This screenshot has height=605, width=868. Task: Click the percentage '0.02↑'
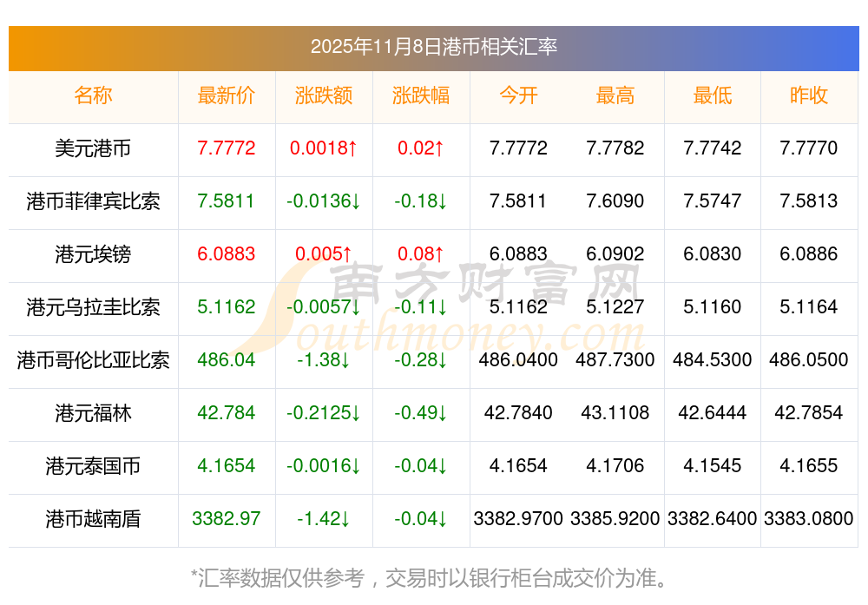[x=421, y=148]
